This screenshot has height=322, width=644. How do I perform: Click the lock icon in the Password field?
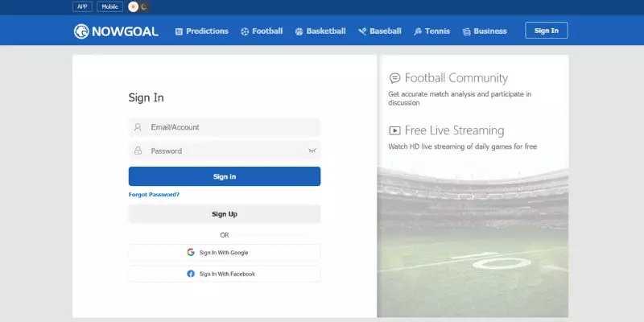(138, 151)
